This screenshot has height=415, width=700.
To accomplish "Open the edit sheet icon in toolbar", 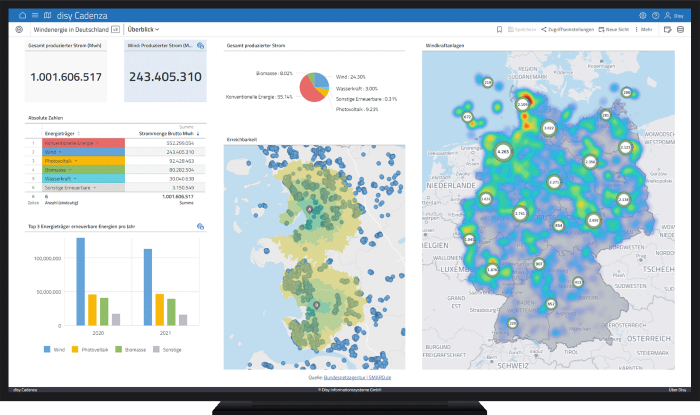I will [667, 29].
